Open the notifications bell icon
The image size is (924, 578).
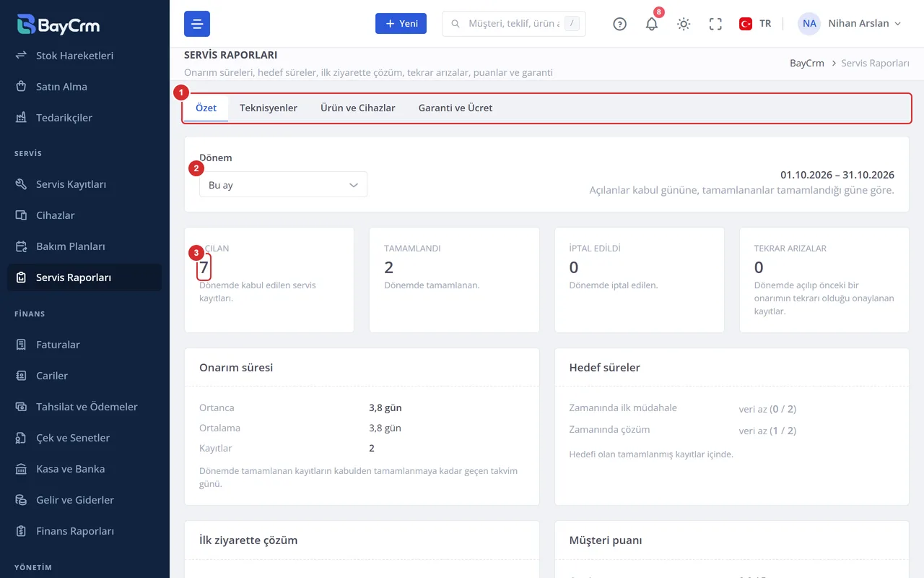(x=652, y=24)
